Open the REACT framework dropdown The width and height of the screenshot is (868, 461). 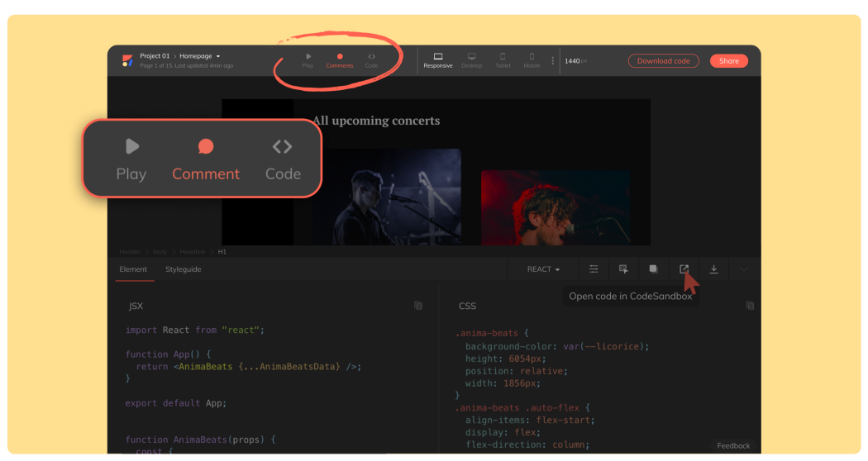click(x=543, y=269)
